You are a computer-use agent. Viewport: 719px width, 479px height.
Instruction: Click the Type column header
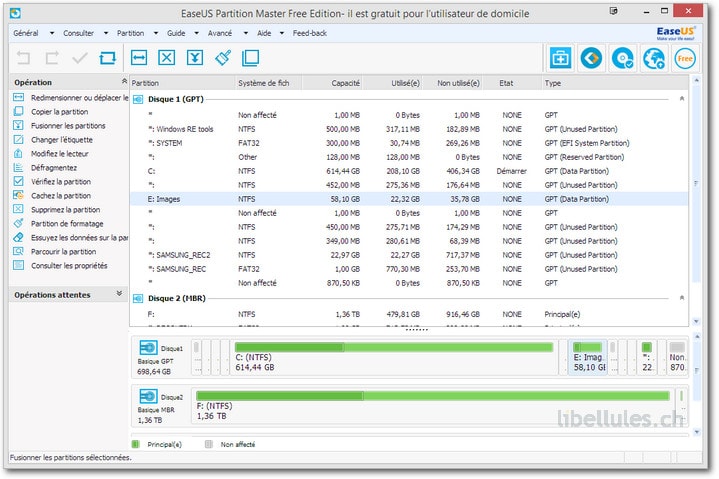[614, 83]
